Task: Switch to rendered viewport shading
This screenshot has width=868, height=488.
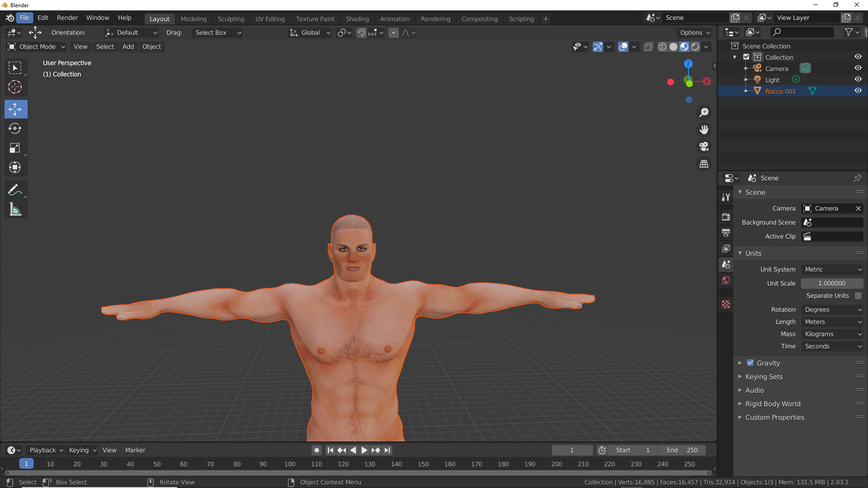Action: [695, 47]
